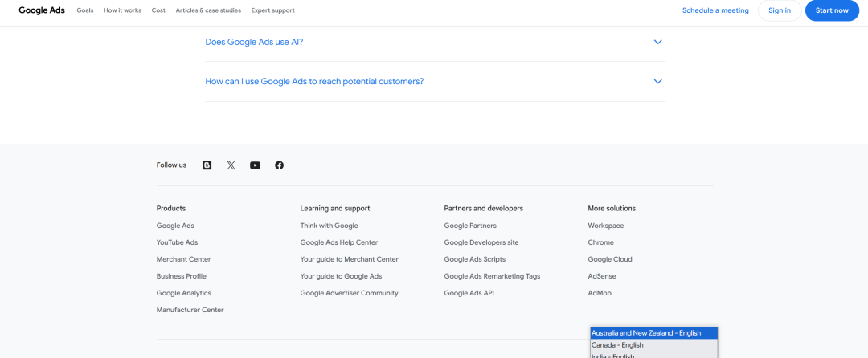This screenshot has width=868, height=358.
Task: Open the Manufacturer Center link
Action: tap(190, 310)
